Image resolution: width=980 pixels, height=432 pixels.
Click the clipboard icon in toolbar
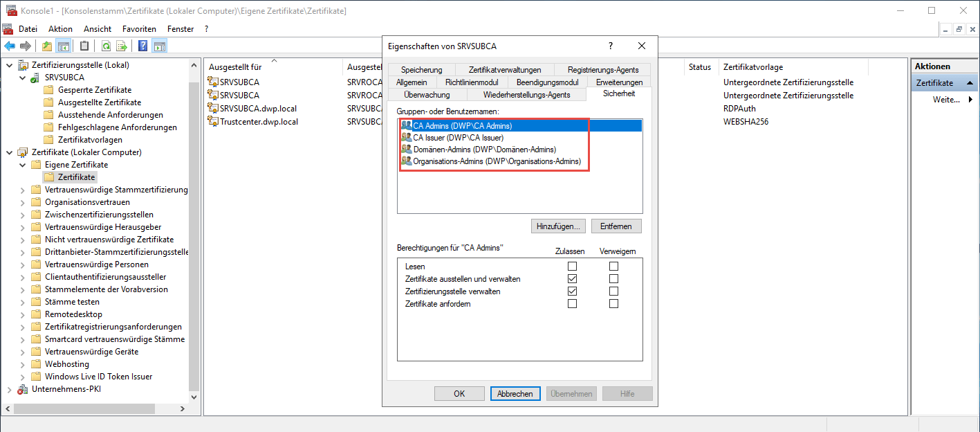click(84, 46)
